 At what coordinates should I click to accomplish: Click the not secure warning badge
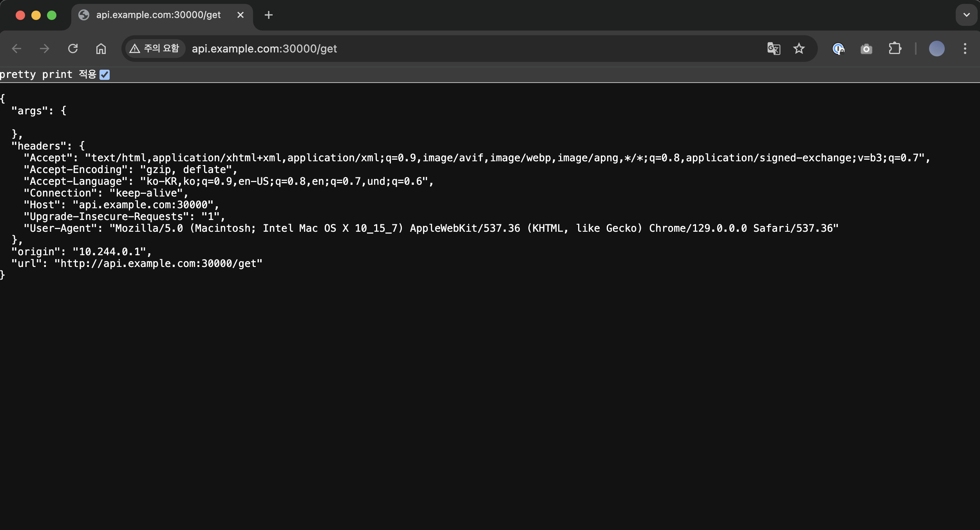(x=155, y=49)
